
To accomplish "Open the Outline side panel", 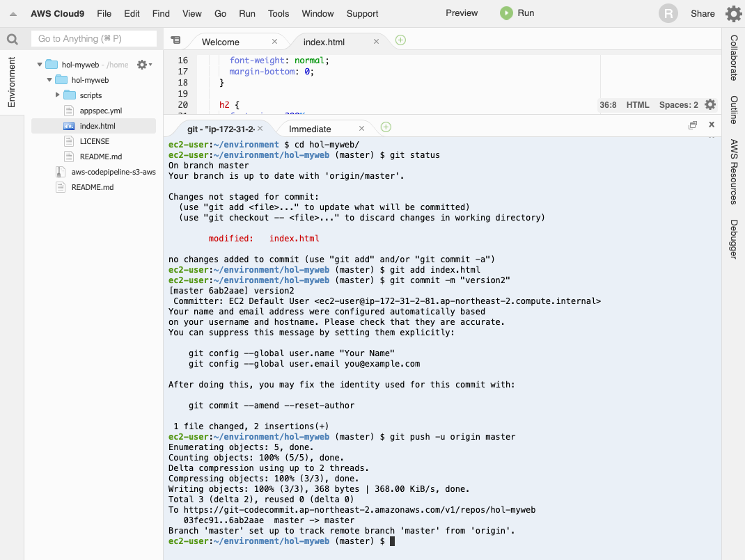I will click(x=734, y=110).
